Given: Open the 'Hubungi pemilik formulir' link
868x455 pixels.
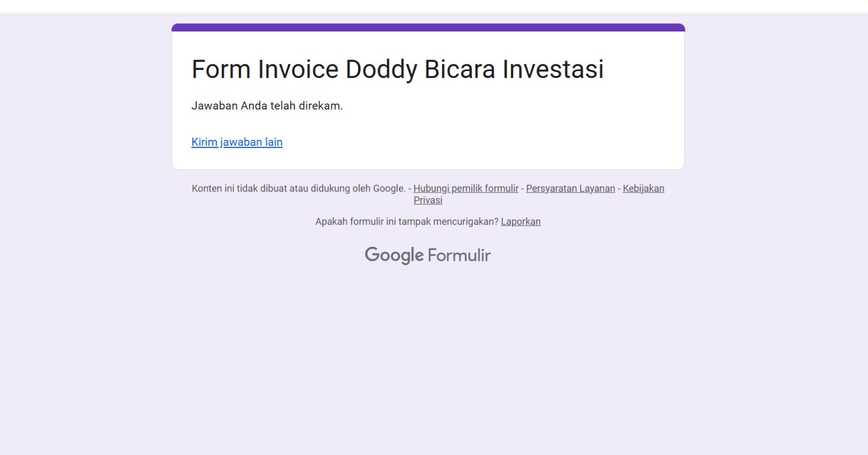Looking at the screenshot, I should tap(465, 189).
